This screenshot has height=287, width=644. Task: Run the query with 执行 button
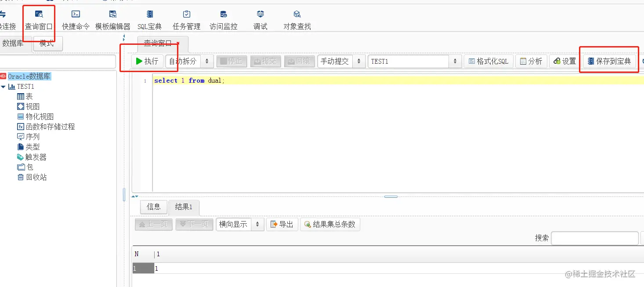click(147, 61)
